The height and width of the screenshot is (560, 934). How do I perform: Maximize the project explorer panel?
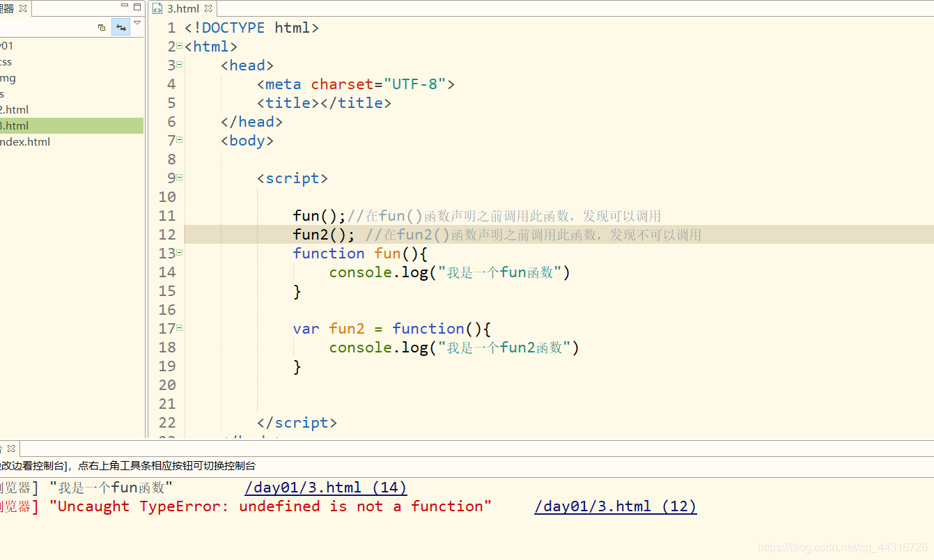coord(137,8)
